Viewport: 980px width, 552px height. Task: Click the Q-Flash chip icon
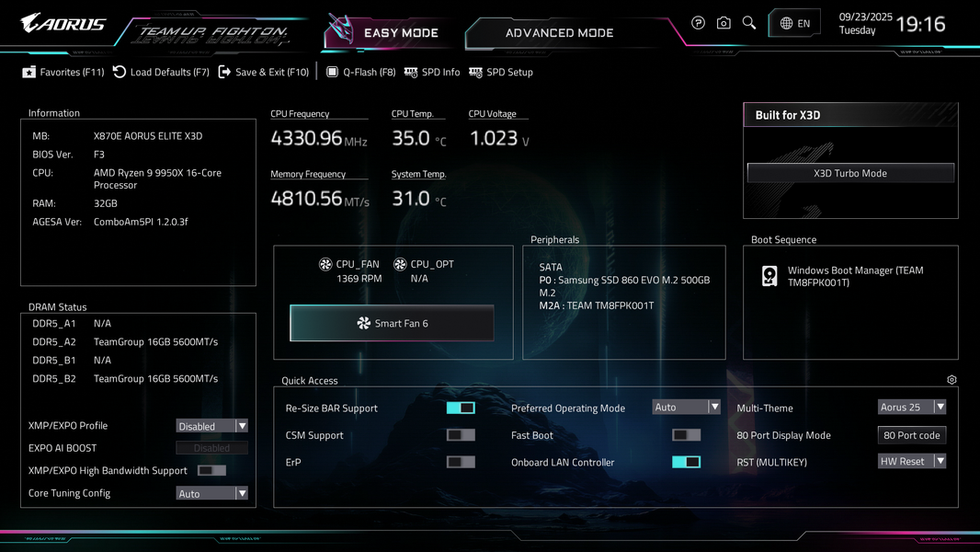(x=333, y=72)
